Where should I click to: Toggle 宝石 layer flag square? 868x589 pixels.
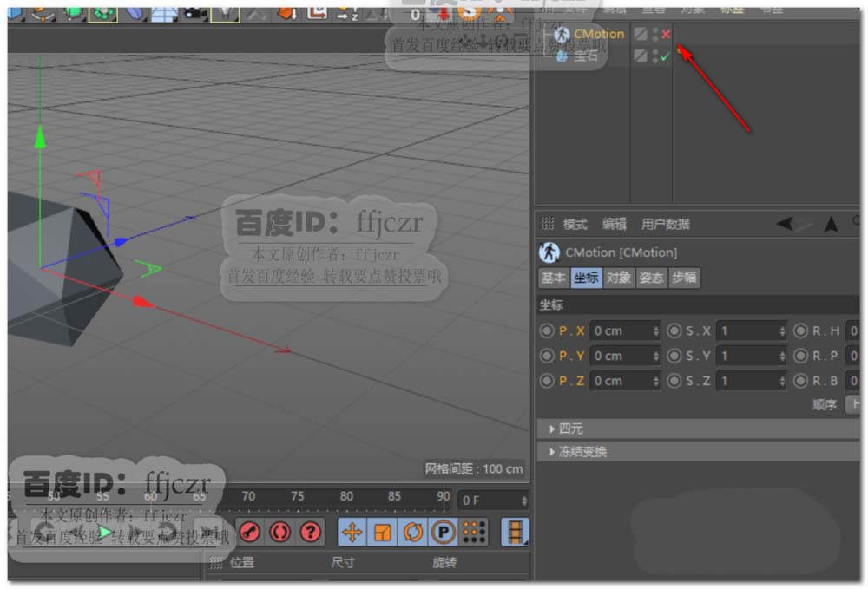[641, 56]
